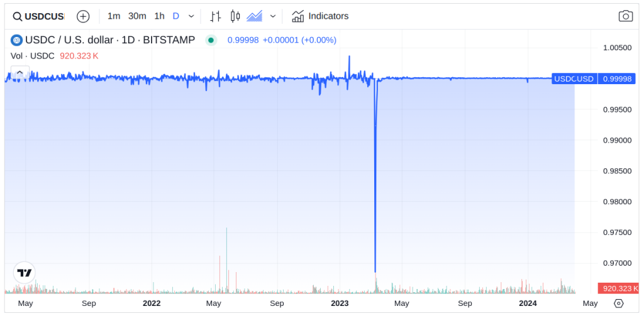The height and width of the screenshot is (316, 644).
Task: Click the 0.98000 price scale label
Action: (x=618, y=202)
